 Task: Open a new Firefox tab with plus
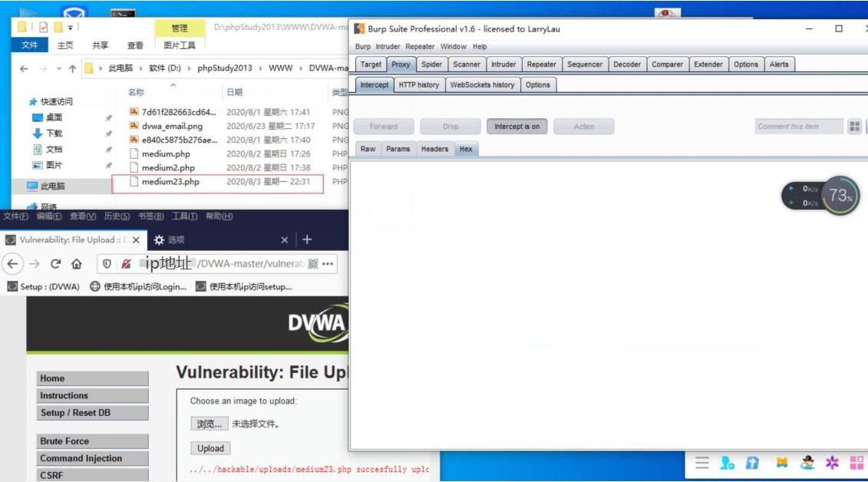[307, 239]
